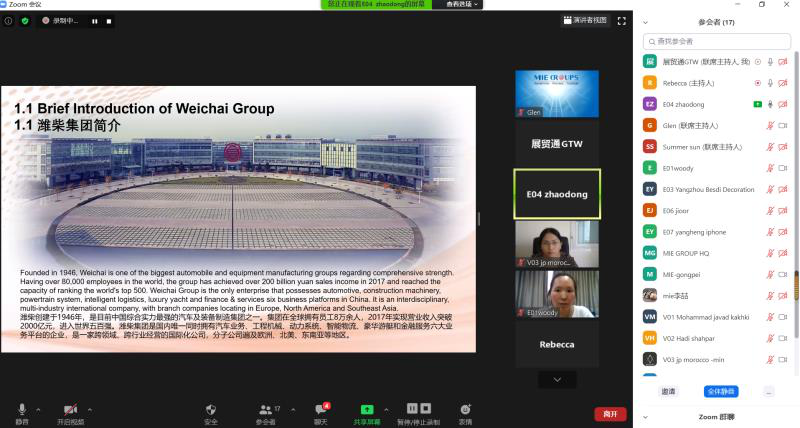
Task: Click the meeting info icon at top-left
Action: (9, 20)
